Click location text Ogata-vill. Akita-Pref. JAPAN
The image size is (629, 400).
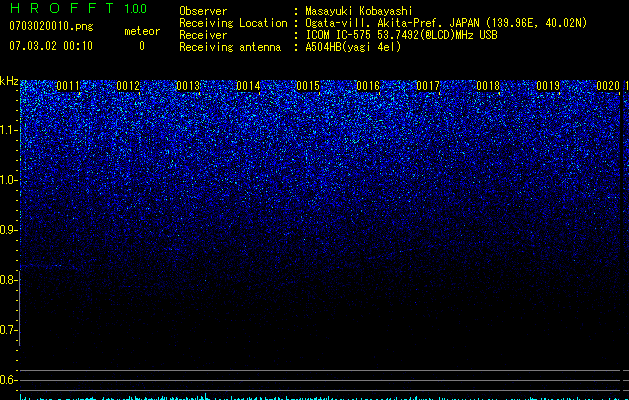pos(392,23)
